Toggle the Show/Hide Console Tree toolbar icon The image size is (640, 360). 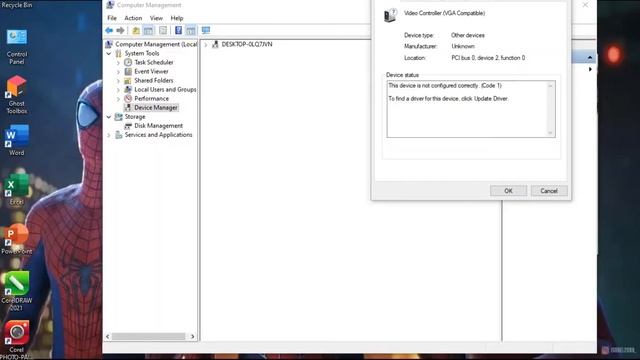(x=149, y=30)
